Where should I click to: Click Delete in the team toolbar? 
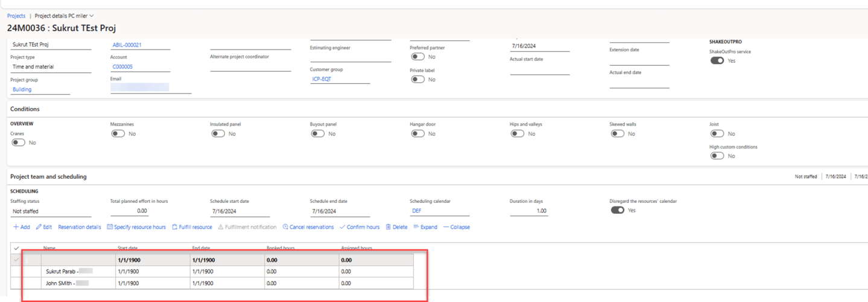pos(396,227)
